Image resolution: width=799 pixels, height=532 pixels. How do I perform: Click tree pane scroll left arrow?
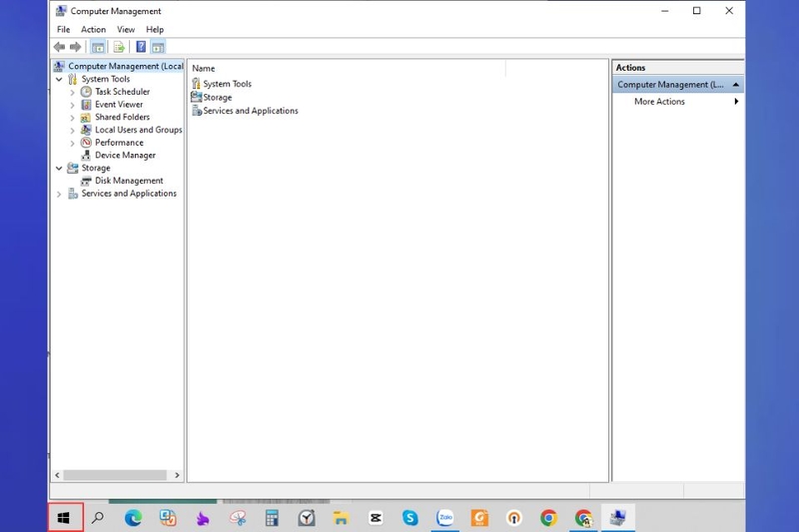pos(57,475)
